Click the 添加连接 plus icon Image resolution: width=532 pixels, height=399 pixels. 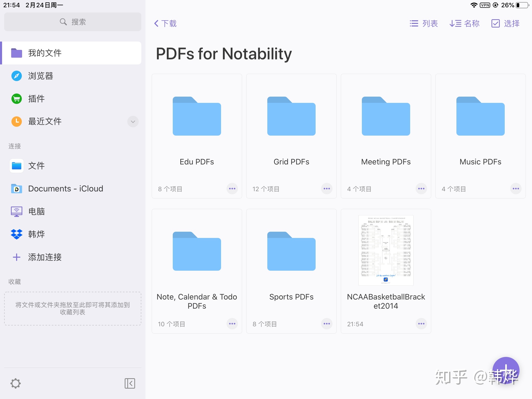[x=17, y=257]
